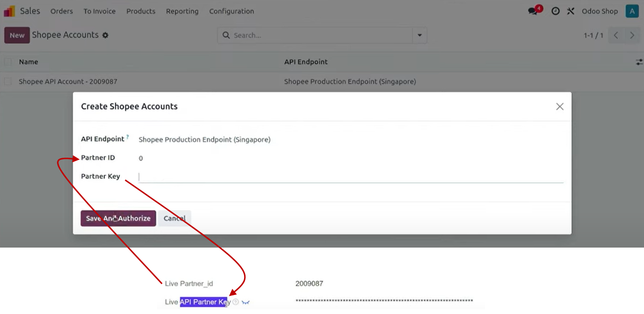Reveal the Live API Partner Key with the eye icon
The height and width of the screenshot is (314, 644).
245,302
